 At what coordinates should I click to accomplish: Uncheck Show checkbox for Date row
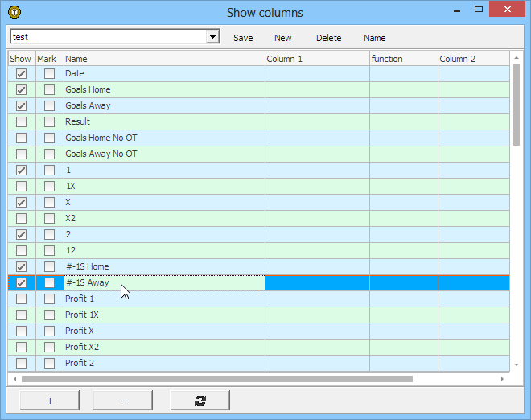(x=22, y=73)
